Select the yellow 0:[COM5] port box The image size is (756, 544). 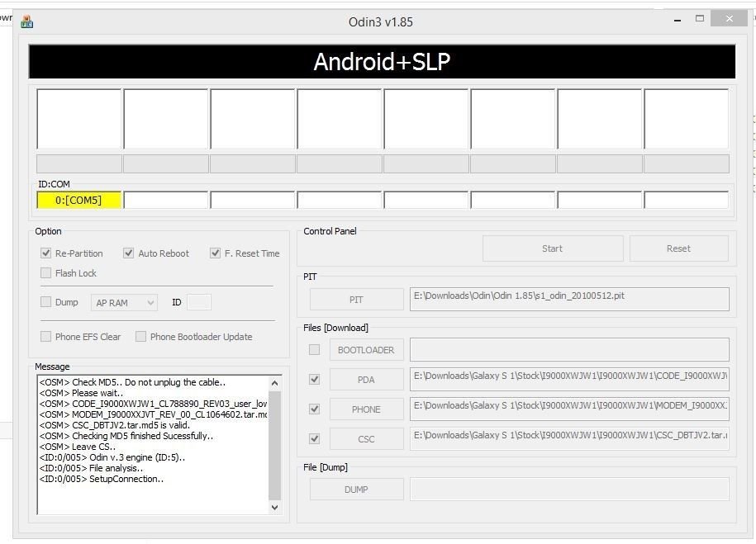[x=79, y=201]
